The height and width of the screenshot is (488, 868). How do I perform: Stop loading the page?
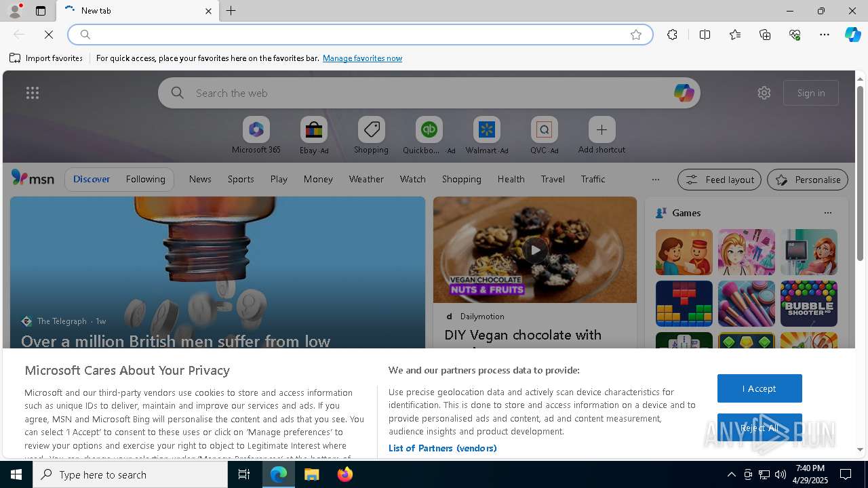point(49,35)
